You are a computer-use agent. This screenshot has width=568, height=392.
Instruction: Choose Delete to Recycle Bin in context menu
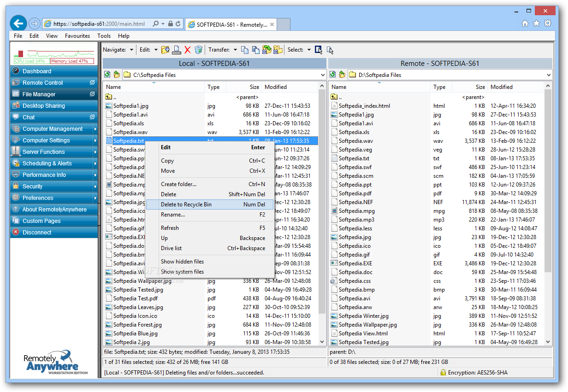tap(210, 205)
